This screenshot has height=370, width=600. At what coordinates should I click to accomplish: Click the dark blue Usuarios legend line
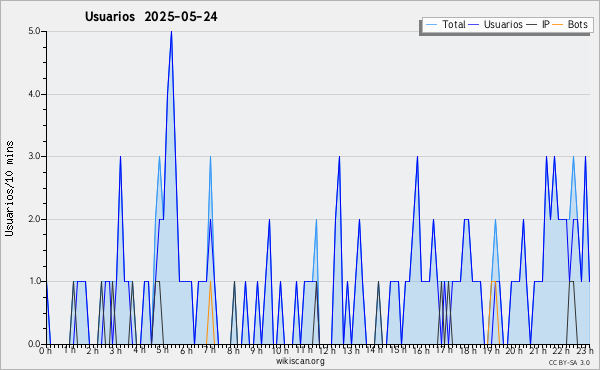[474, 25]
